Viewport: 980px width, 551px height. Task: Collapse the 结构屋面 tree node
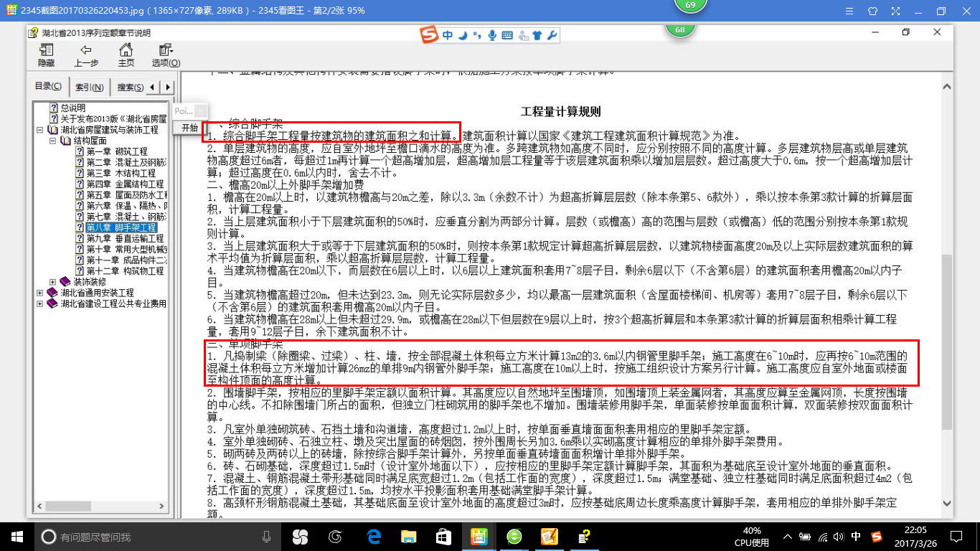point(52,141)
